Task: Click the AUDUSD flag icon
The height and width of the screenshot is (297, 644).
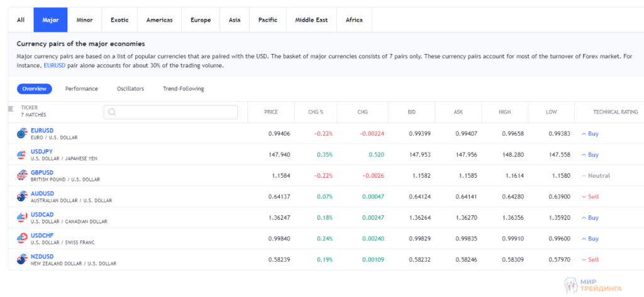Action: (x=21, y=197)
